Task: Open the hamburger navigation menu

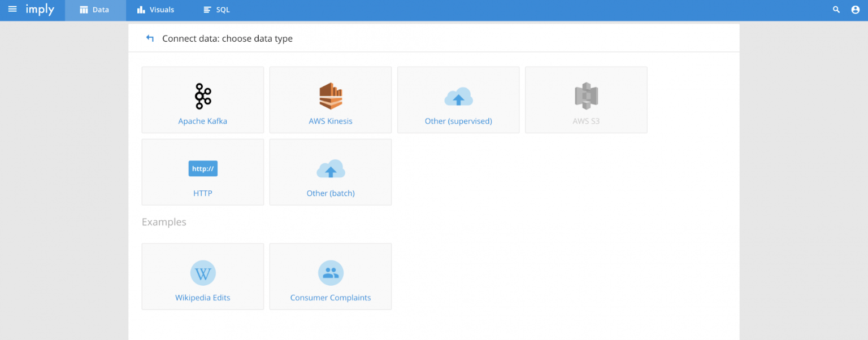Action: click(x=12, y=9)
